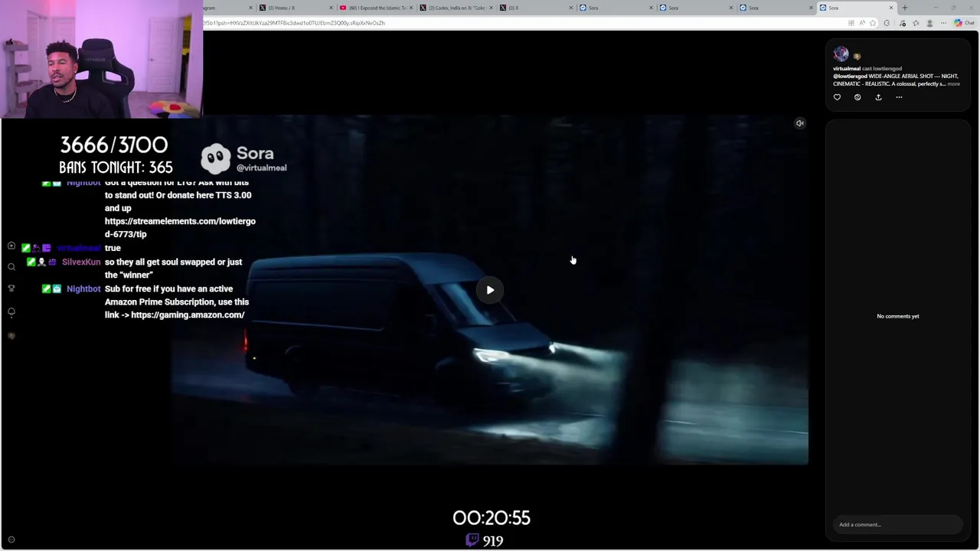The width and height of the screenshot is (980, 551).
Task: Click 'No comments yet' text
Action: coord(898,316)
